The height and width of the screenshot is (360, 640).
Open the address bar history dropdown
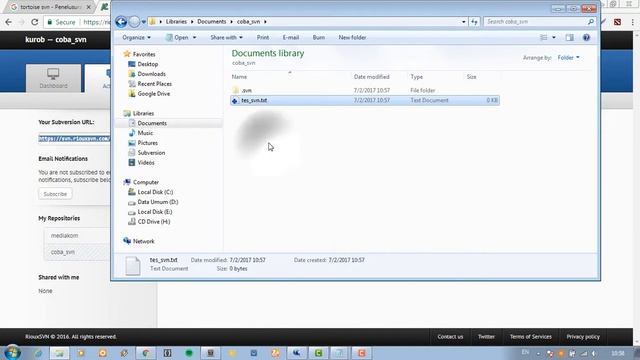464,22
